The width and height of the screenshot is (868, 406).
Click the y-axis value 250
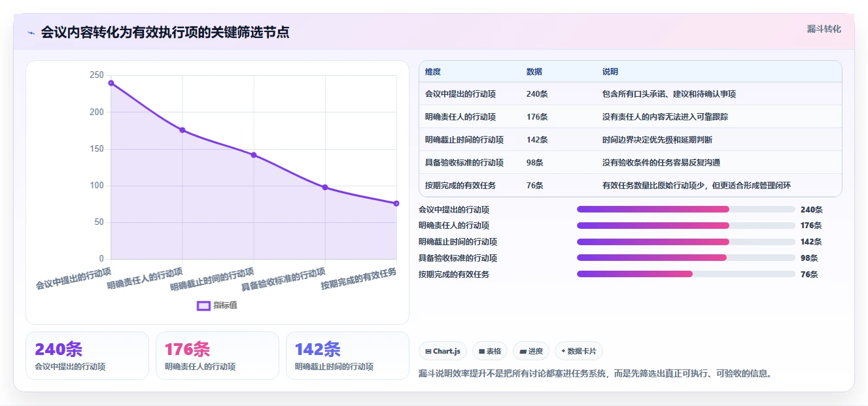point(97,75)
